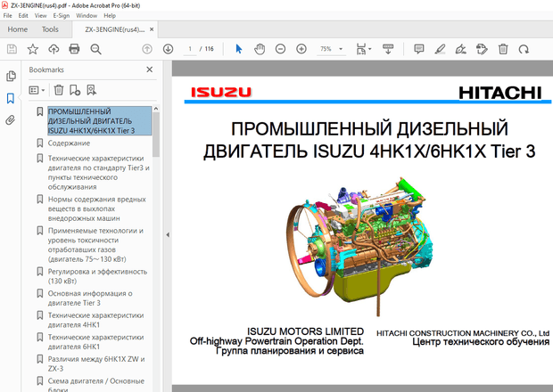This screenshot has width=553, height=392.
Task: Click the HITACHI logo on the page
Action: click(x=500, y=93)
